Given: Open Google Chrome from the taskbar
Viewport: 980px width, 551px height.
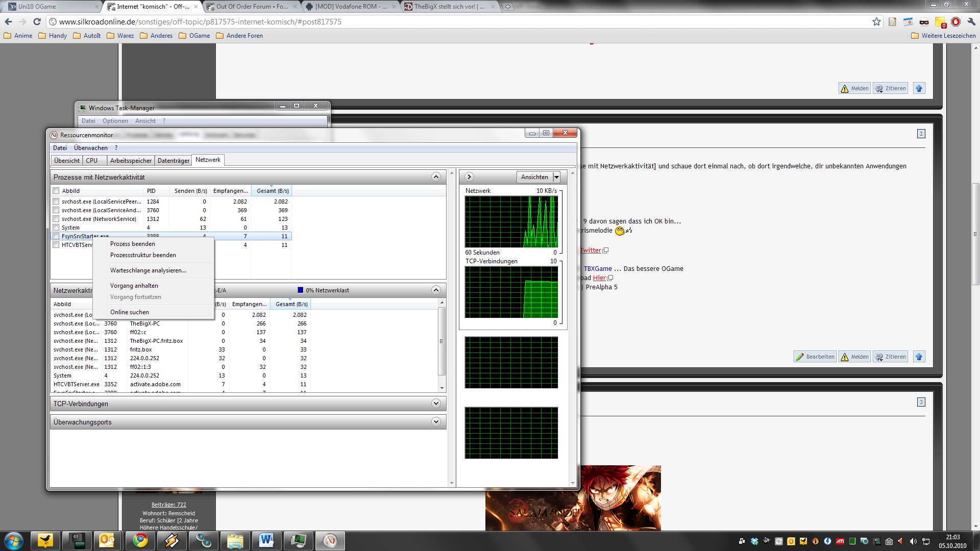Looking at the screenshot, I should pos(140,540).
